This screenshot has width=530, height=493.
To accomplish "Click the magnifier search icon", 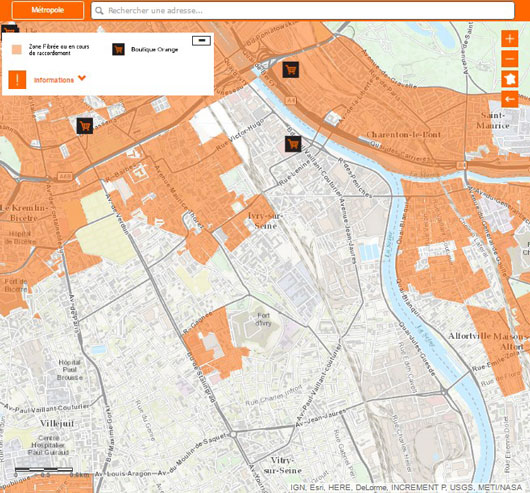I will pyautogui.click(x=99, y=11).
